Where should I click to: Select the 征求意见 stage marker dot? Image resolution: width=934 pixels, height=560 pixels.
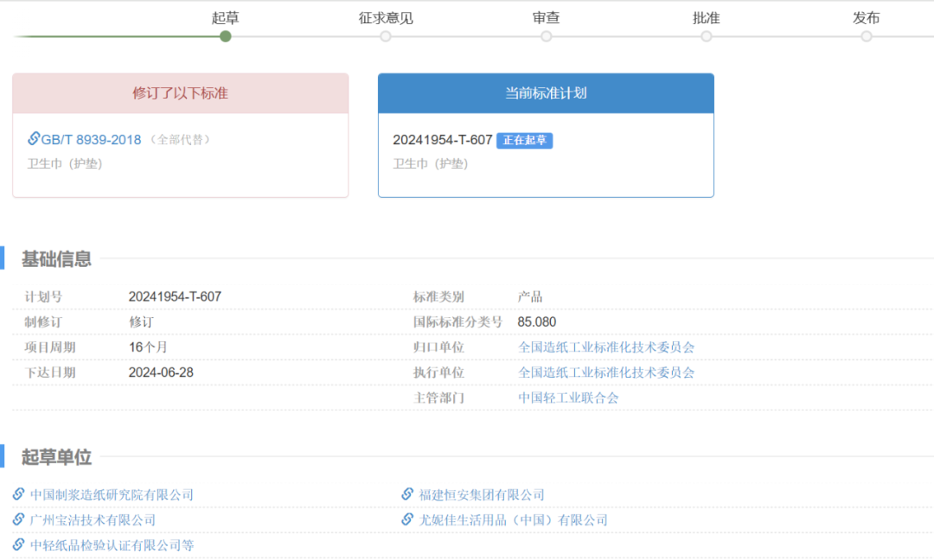(x=386, y=36)
